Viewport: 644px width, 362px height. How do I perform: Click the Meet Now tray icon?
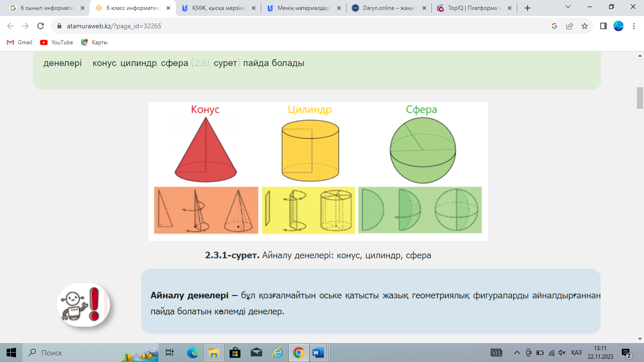click(528, 353)
